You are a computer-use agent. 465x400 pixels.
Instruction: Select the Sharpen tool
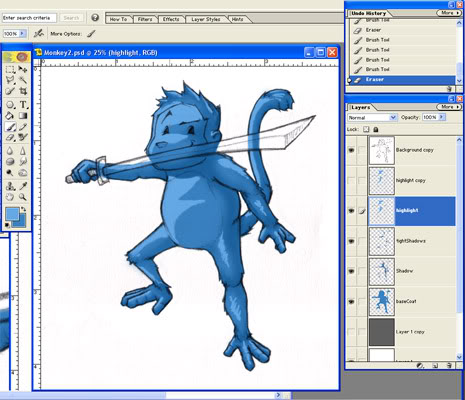23,151
